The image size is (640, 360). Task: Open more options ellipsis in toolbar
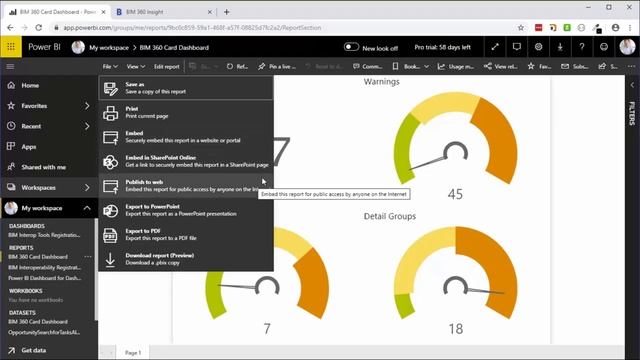tap(631, 66)
